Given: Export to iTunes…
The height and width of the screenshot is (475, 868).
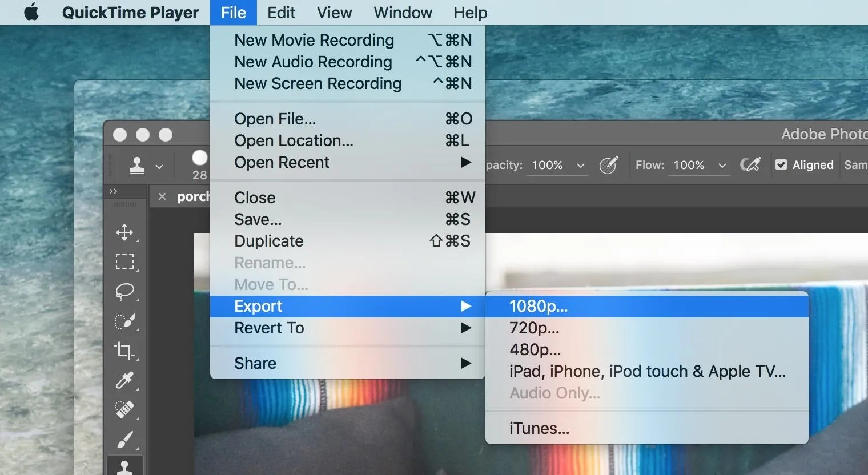Looking at the screenshot, I should 647,429.
